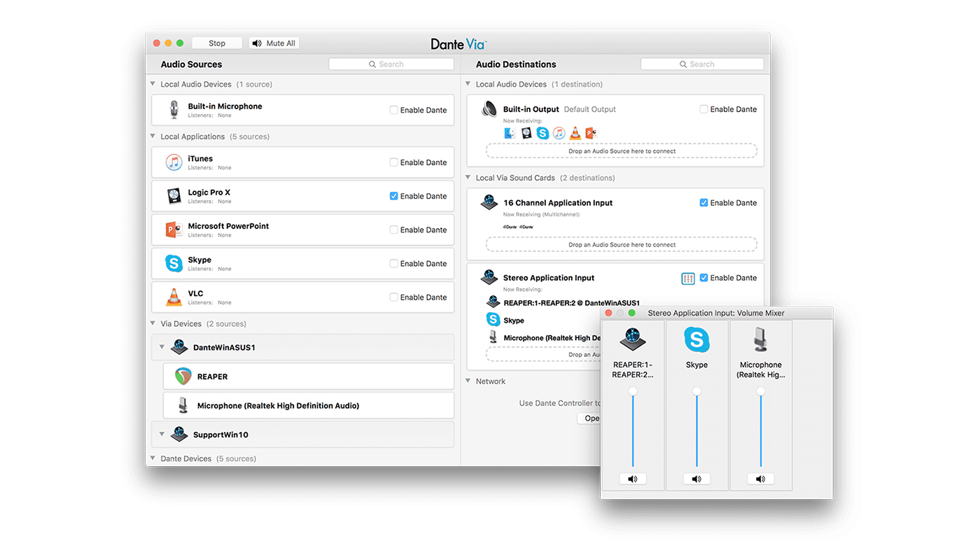Enable Dante for Skype source
This screenshot has width=980, height=560.
[x=394, y=263]
